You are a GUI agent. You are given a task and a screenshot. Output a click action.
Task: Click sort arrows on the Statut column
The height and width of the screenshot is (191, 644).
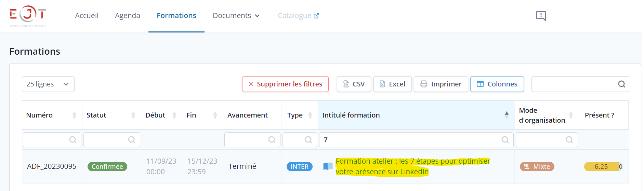coord(133,115)
